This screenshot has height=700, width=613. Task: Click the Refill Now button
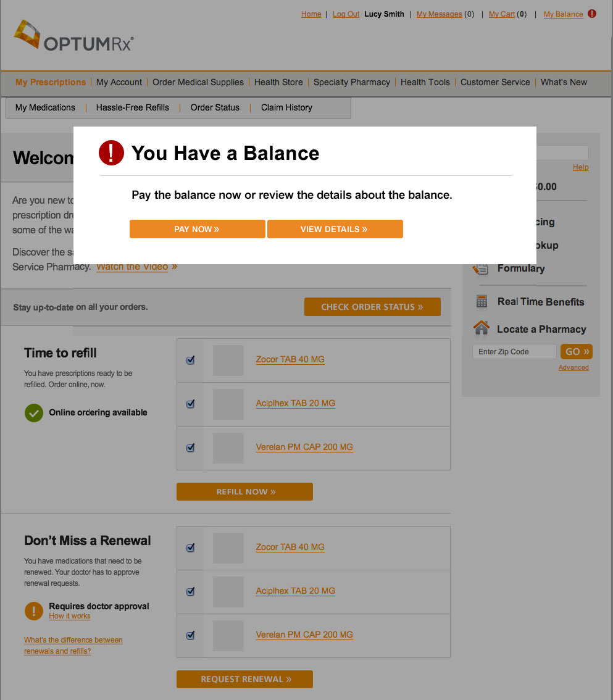coord(244,492)
